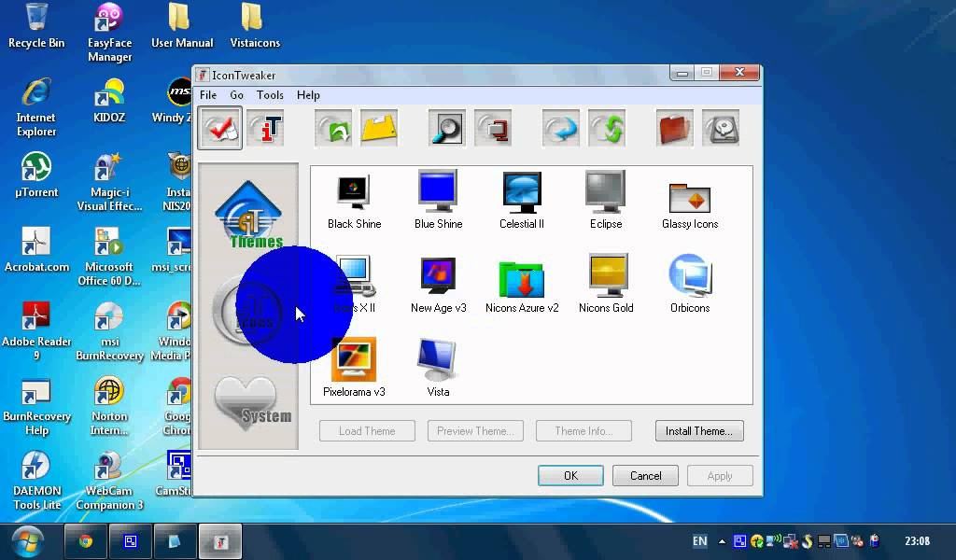The width and height of the screenshot is (956, 560).
Task: Click the µTorrent desktop icon
Action: click(x=36, y=175)
